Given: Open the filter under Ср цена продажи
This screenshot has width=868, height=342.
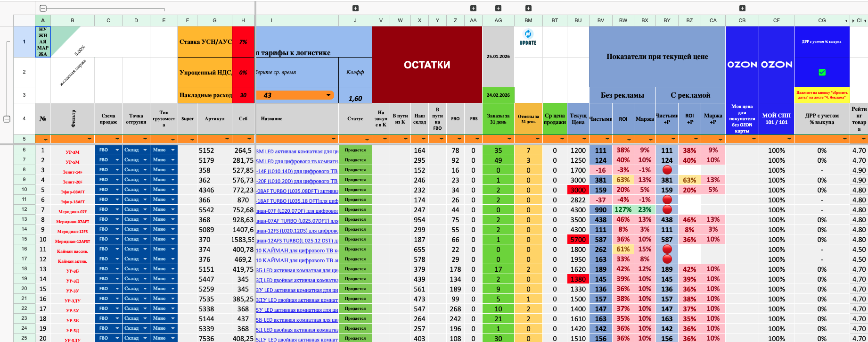Looking at the screenshot, I should pos(562,139).
